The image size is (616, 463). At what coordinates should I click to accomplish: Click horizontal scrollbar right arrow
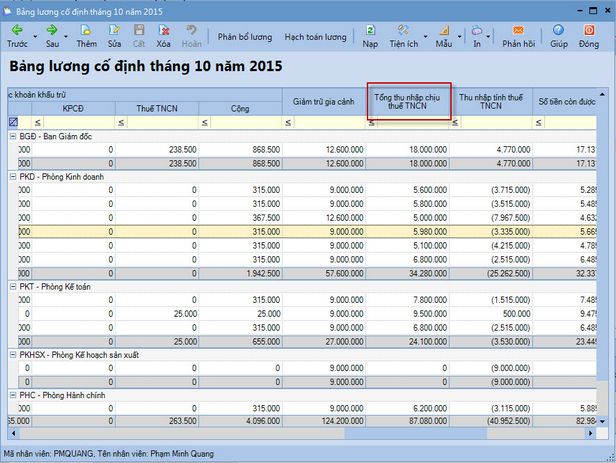590,433
